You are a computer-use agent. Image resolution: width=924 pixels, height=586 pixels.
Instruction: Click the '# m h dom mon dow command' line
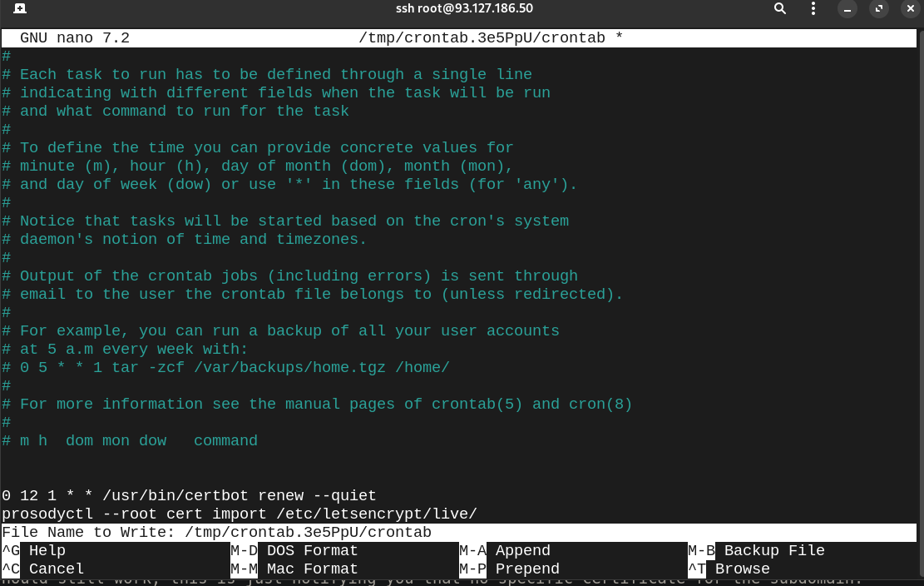click(130, 441)
